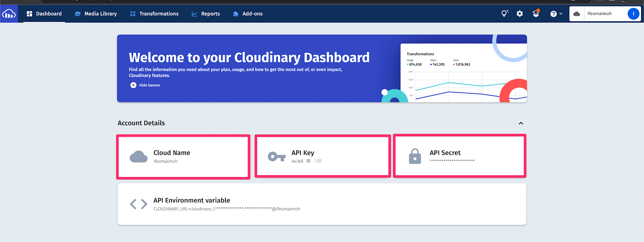
Task: Click the Add-ons puzzle piece icon
Action: click(x=236, y=14)
